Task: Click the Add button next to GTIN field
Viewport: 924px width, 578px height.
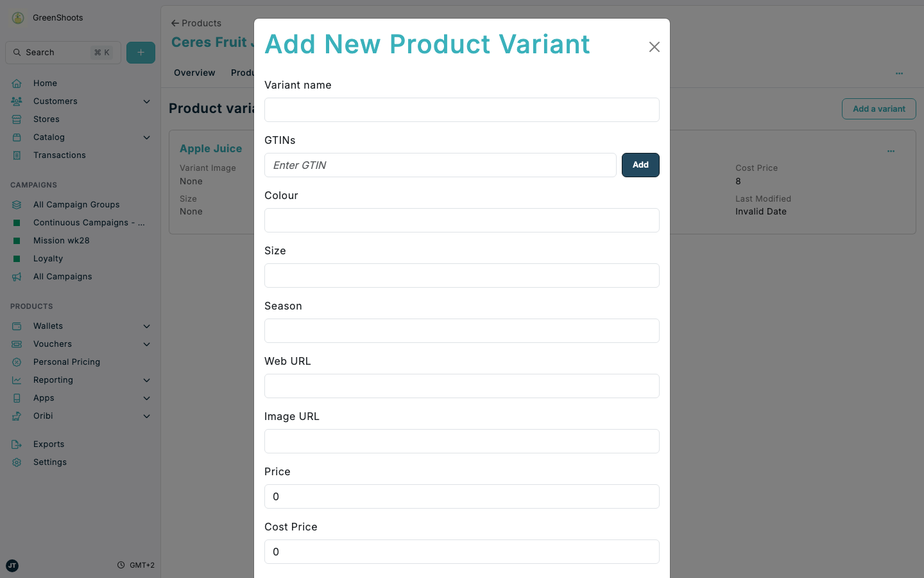Action: [640, 165]
